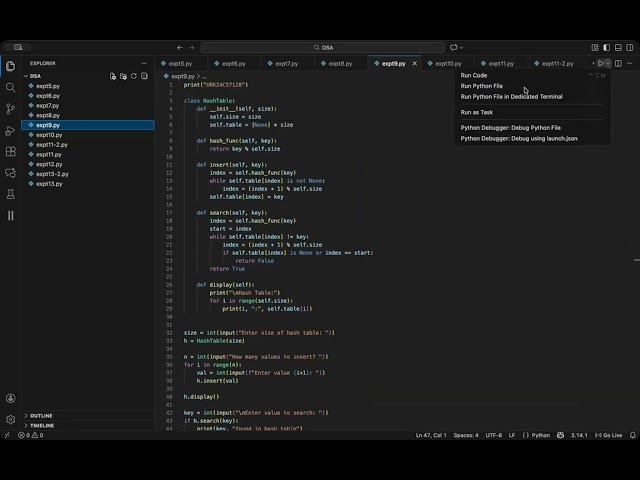This screenshot has height=480, width=640.
Task: Click the remote window icon in status bar
Action: [x=7, y=435]
